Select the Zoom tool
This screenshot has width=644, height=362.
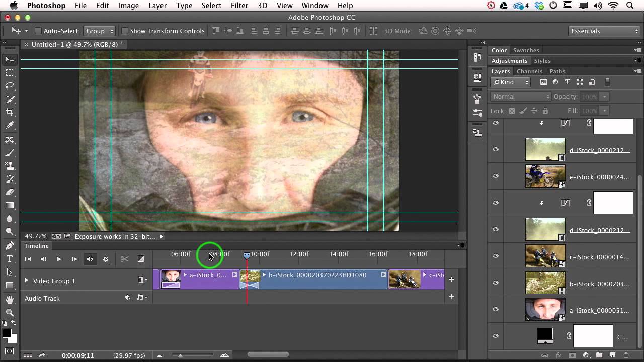click(10, 312)
